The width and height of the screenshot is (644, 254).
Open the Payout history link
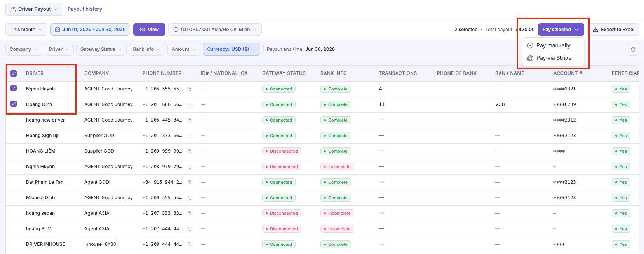[x=85, y=9]
